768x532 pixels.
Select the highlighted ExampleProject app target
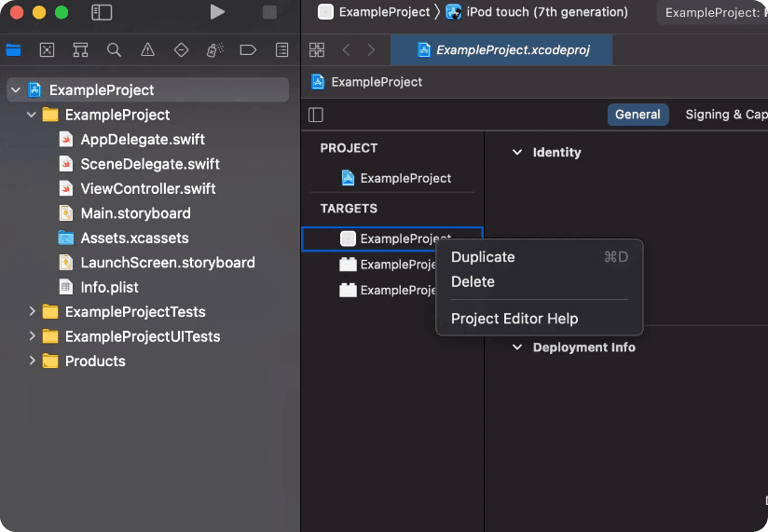click(x=392, y=239)
